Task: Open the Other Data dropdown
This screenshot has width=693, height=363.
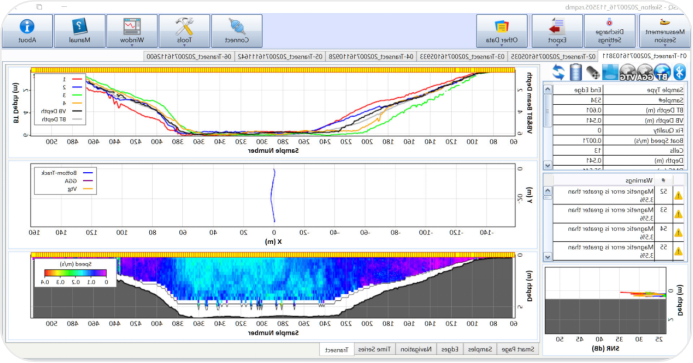Action: [x=502, y=31]
